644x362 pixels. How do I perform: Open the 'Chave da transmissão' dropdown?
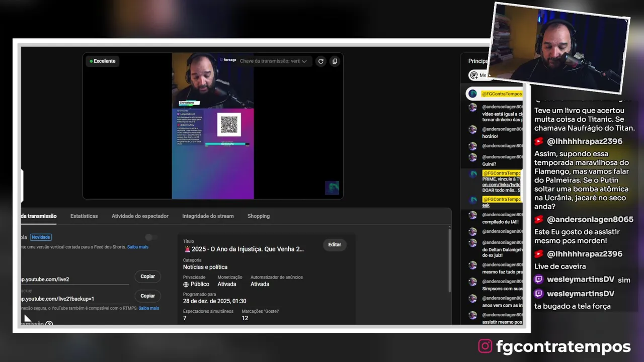pyautogui.click(x=273, y=61)
